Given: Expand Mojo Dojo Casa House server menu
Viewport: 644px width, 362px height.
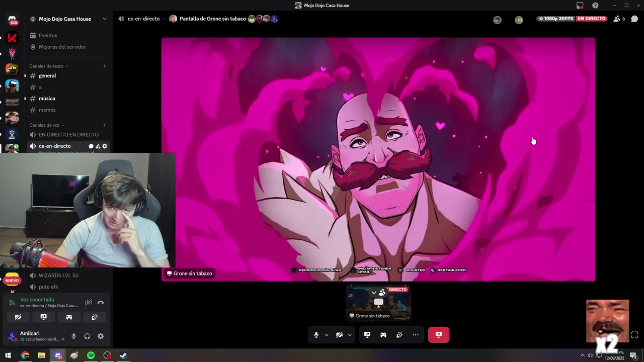Looking at the screenshot, I should point(68,19).
